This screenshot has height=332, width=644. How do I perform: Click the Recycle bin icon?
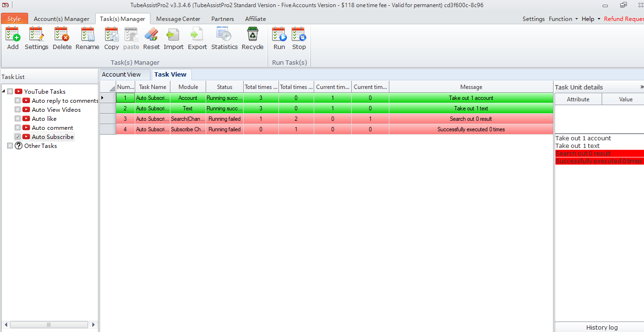[252, 38]
